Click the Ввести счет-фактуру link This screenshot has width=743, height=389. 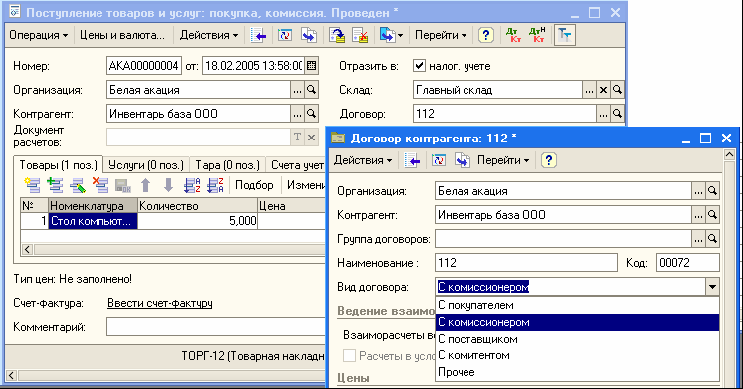(x=160, y=303)
